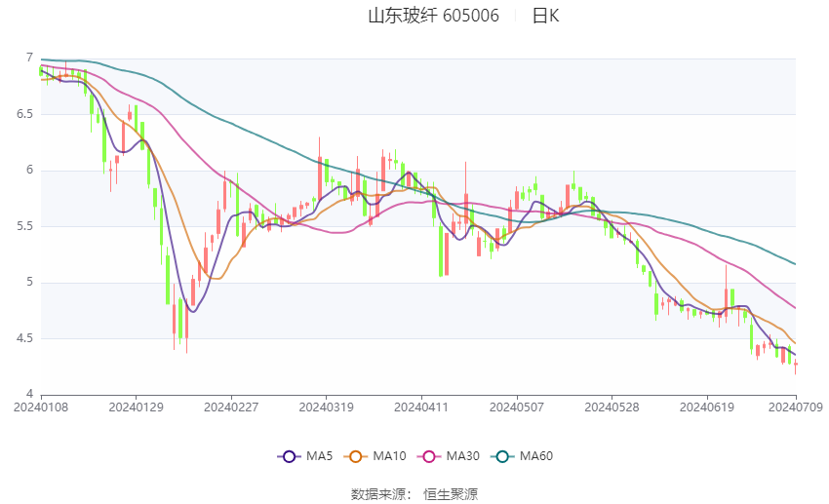Click the 20240227 date axis label
Viewport: 829px width, 504px height.
click(x=231, y=407)
